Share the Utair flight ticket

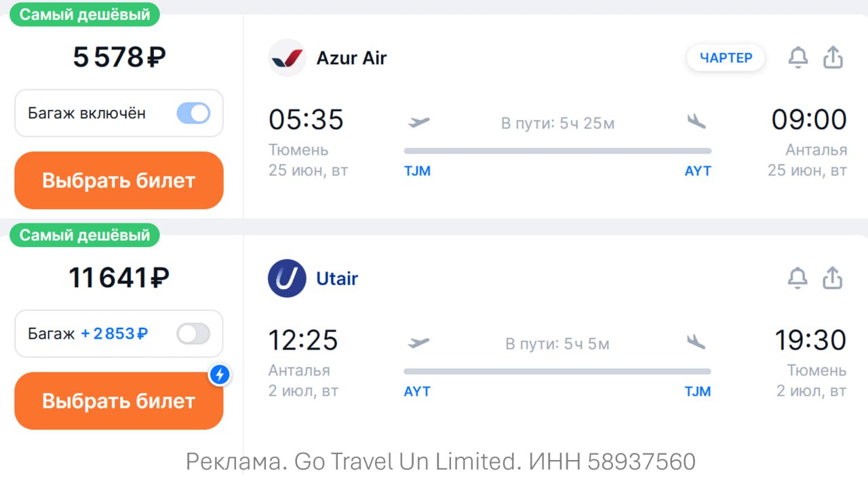point(833,278)
